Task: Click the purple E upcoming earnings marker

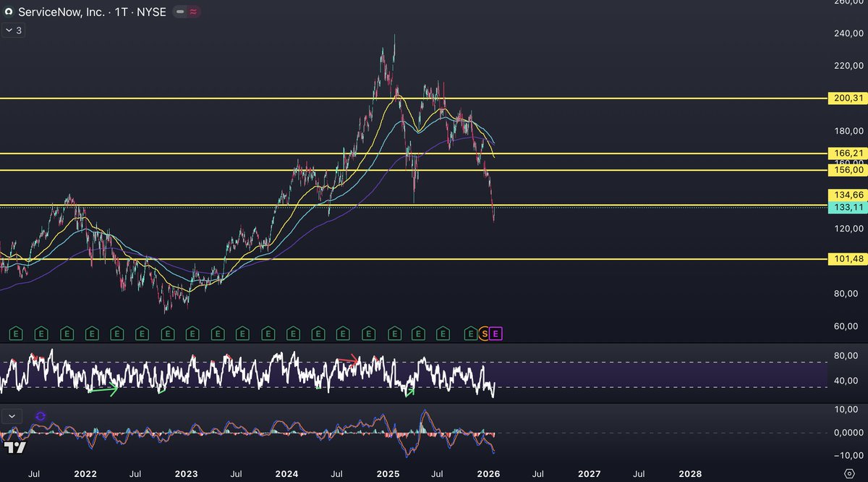Action: click(x=495, y=333)
